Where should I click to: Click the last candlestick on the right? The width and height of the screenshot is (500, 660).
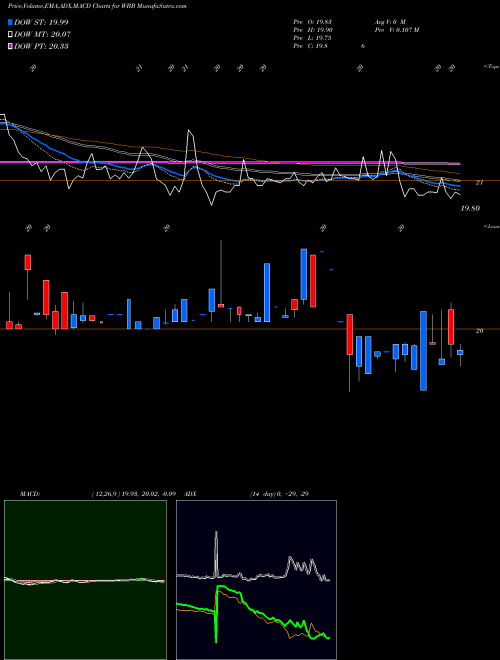pos(460,355)
